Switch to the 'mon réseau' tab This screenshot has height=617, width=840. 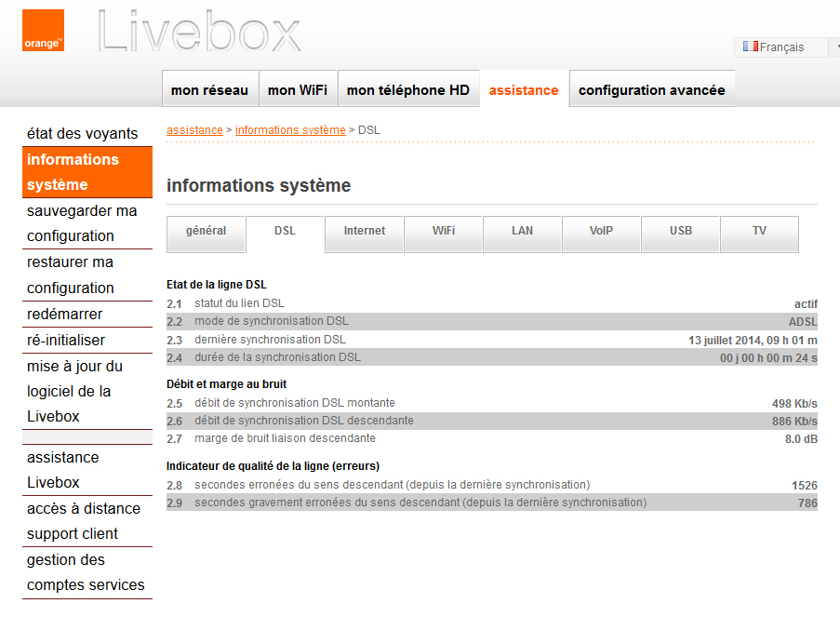click(208, 89)
